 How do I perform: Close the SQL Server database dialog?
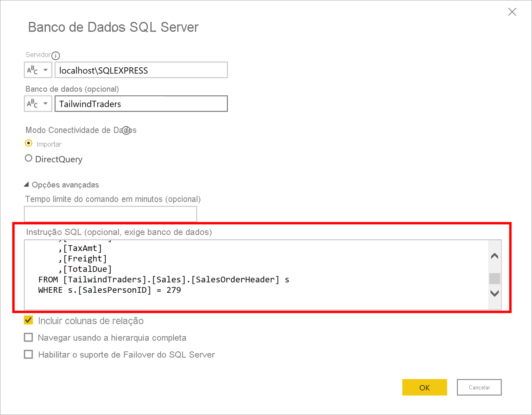(512, 12)
